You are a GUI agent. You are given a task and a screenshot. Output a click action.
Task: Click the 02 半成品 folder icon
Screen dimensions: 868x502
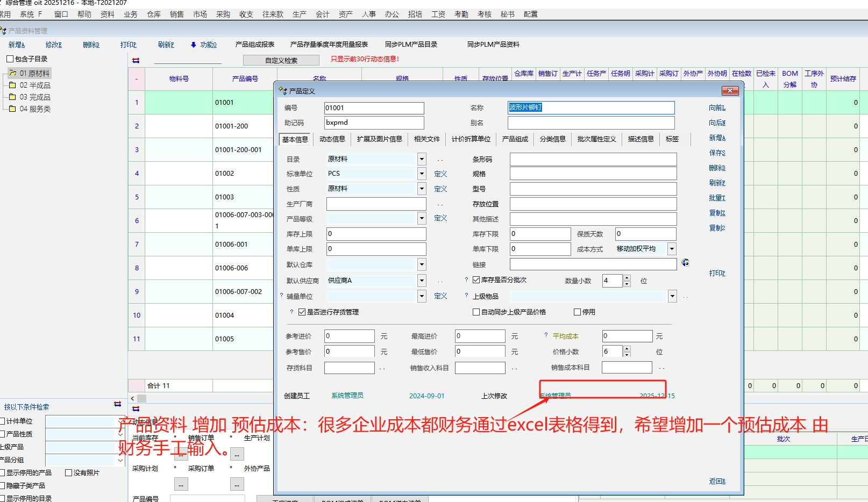click(12, 85)
